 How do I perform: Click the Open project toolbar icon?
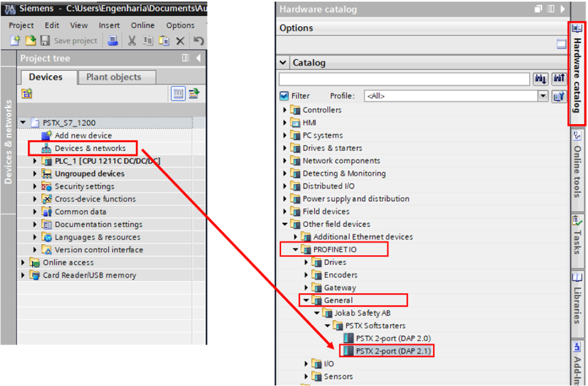tap(31, 40)
